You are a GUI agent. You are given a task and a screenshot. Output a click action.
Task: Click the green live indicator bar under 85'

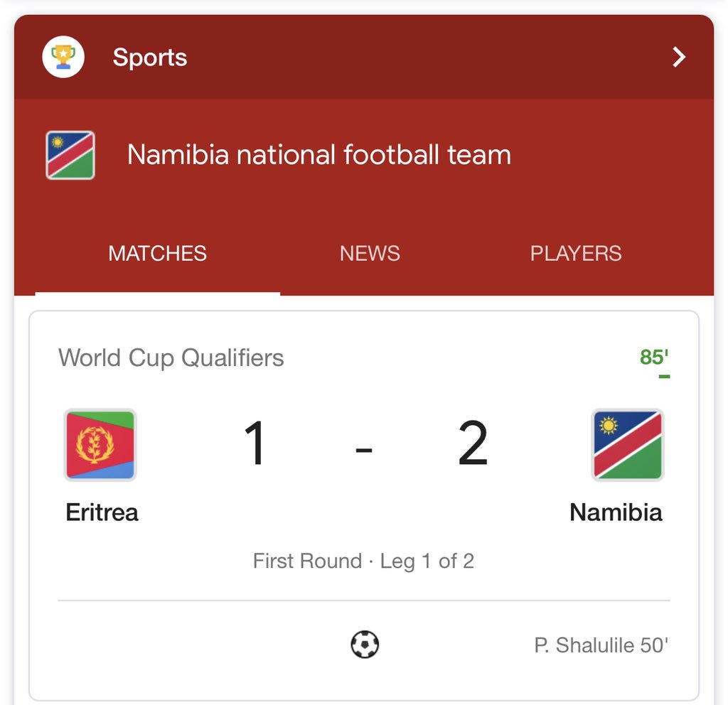664,377
